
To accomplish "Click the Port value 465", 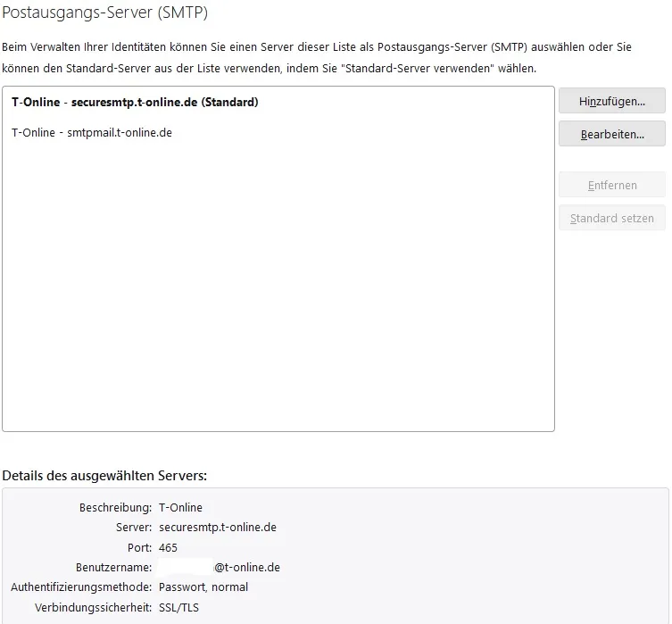I will [x=168, y=547].
